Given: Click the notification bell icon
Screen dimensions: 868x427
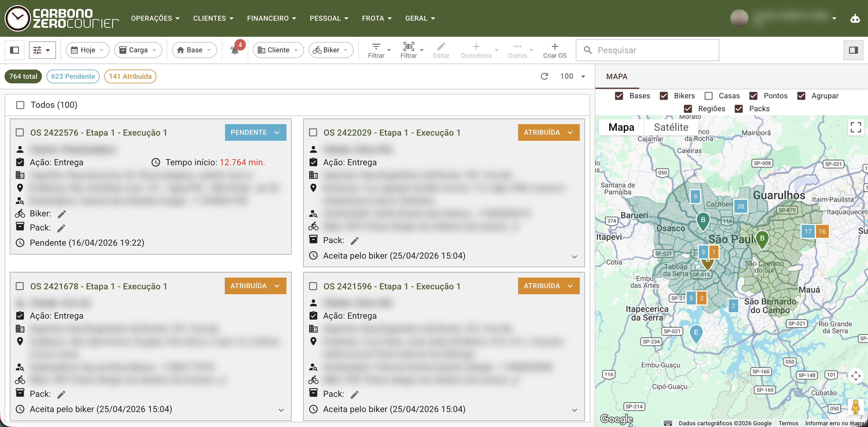Looking at the screenshot, I should 235,51.
